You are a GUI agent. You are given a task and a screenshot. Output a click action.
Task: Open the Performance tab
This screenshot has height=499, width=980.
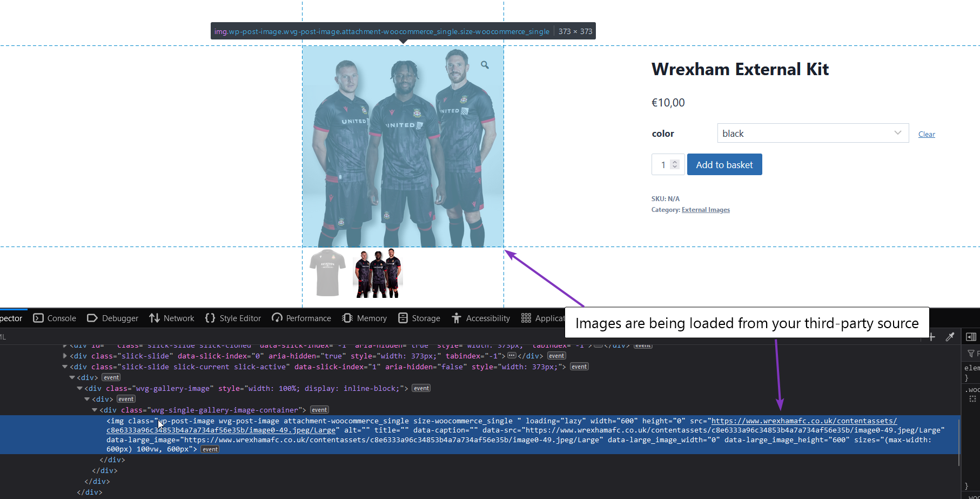301,318
